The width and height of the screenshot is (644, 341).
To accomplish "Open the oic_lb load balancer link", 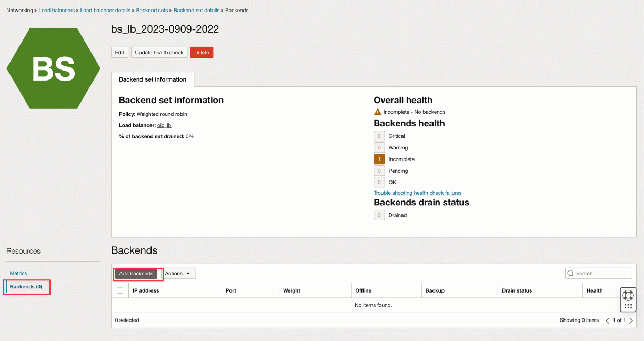I will point(164,125).
